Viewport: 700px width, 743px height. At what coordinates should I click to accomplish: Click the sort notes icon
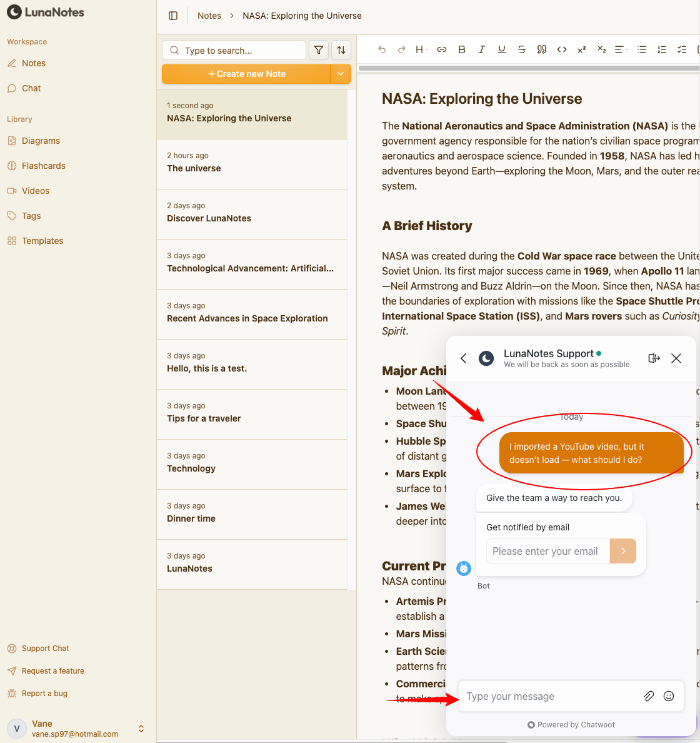tap(341, 50)
